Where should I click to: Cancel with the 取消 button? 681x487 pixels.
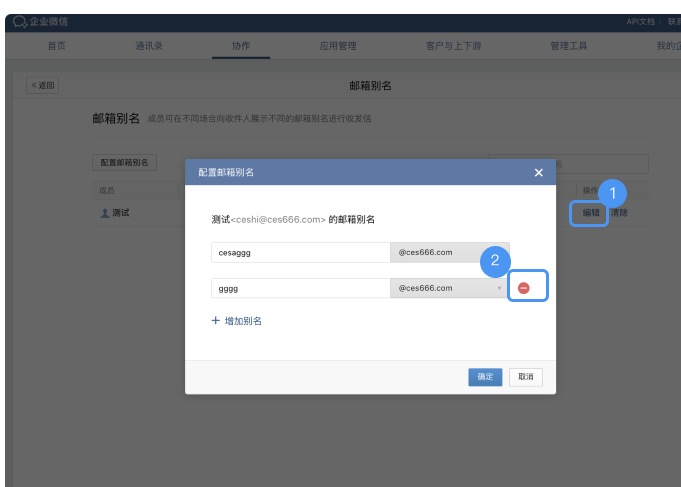click(x=526, y=377)
